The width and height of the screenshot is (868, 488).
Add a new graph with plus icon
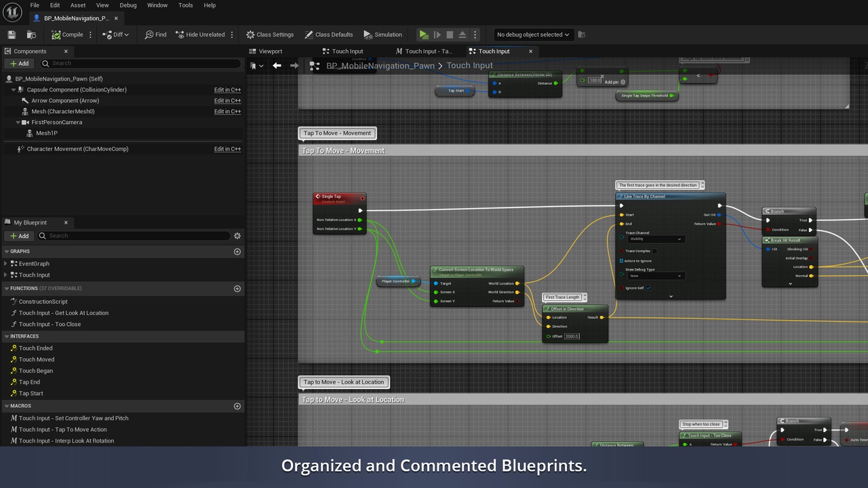[237, 251]
